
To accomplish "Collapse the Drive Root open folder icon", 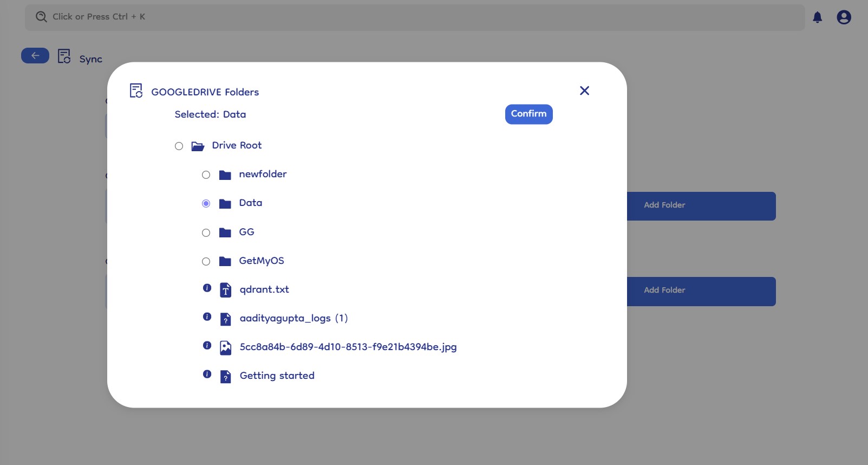I will (x=198, y=146).
